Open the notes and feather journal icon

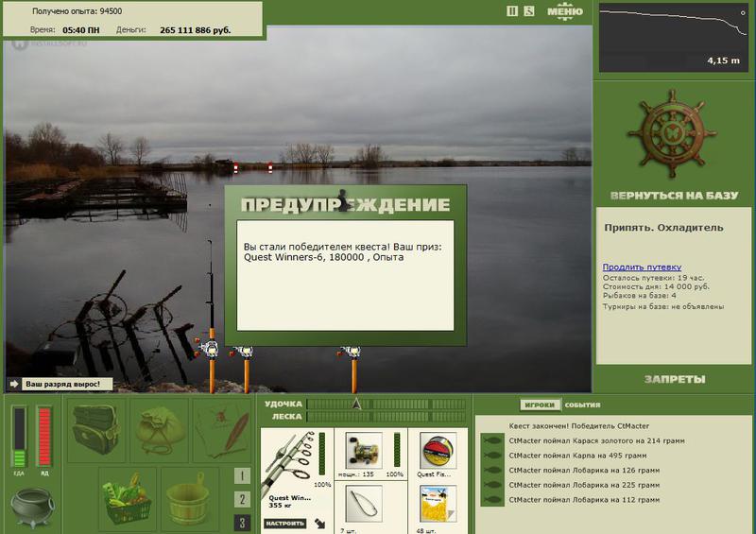[222, 429]
